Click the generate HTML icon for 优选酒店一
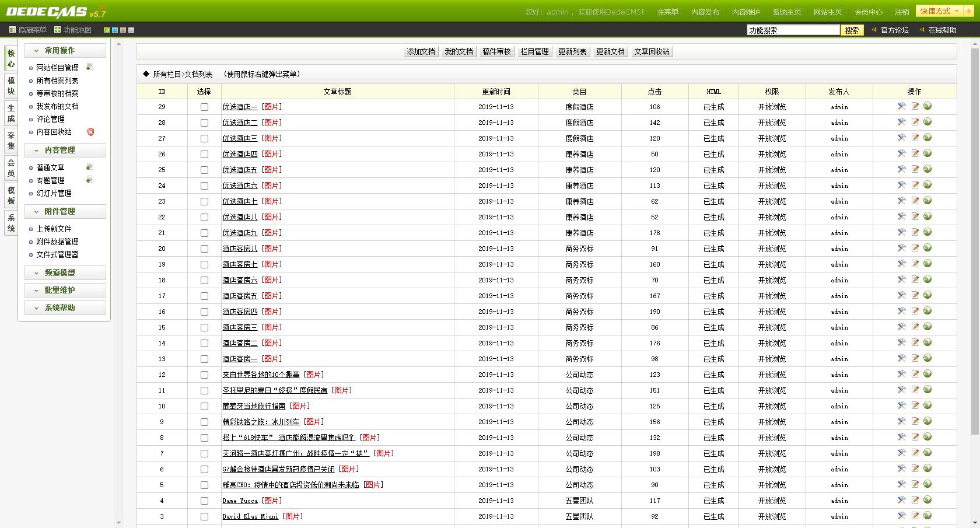Viewport: 980px width, 528px height. (901, 107)
